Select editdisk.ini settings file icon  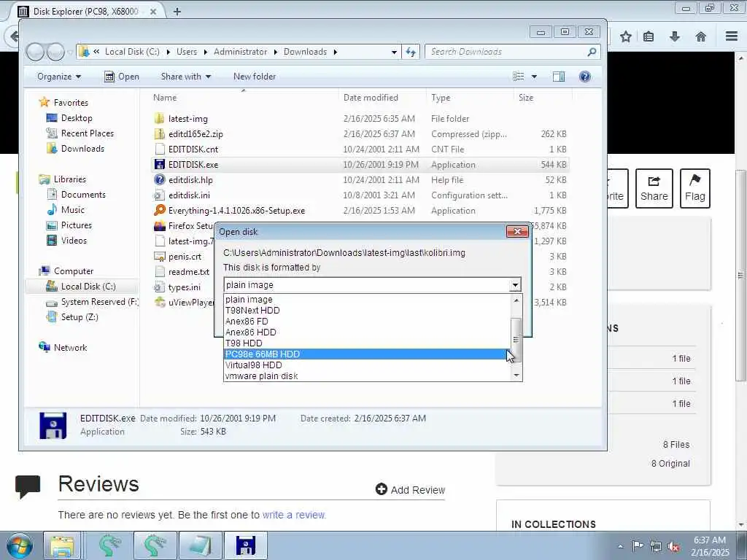(160, 195)
